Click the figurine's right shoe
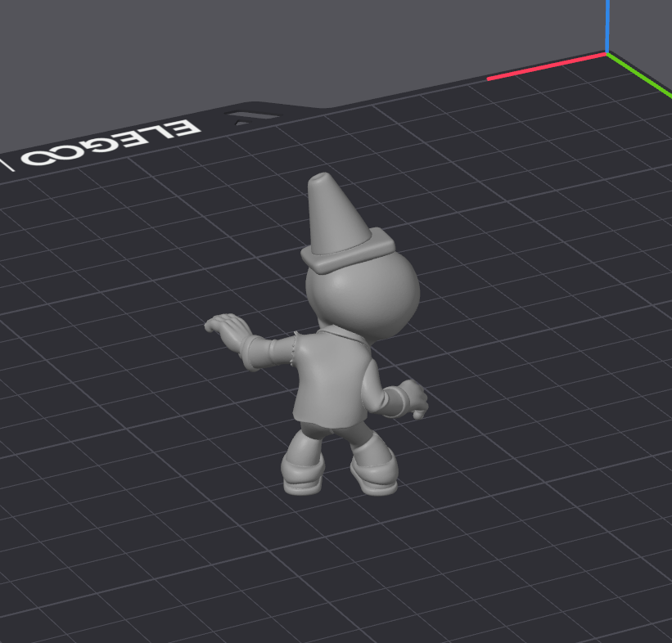The width and height of the screenshot is (672, 643). tap(375, 475)
